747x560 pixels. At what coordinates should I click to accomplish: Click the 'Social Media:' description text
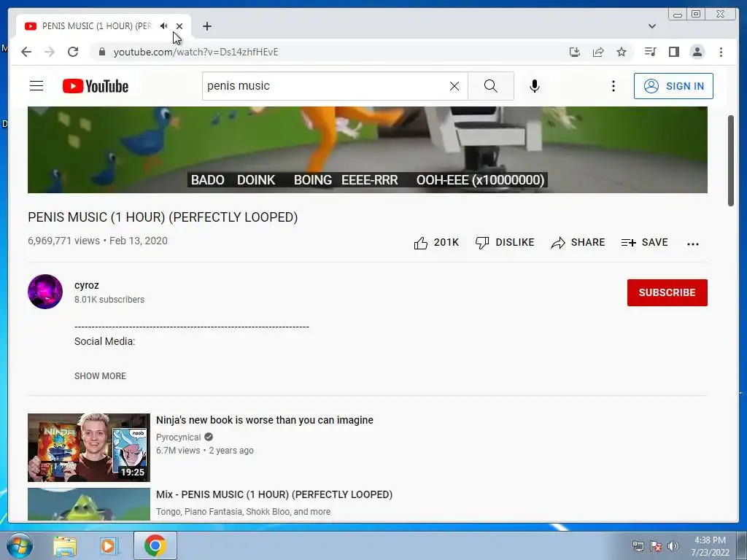[105, 341]
